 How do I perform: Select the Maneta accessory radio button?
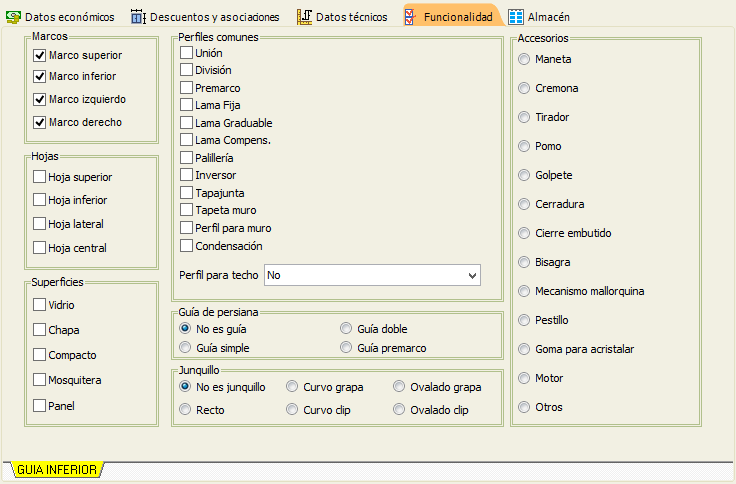point(524,59)
